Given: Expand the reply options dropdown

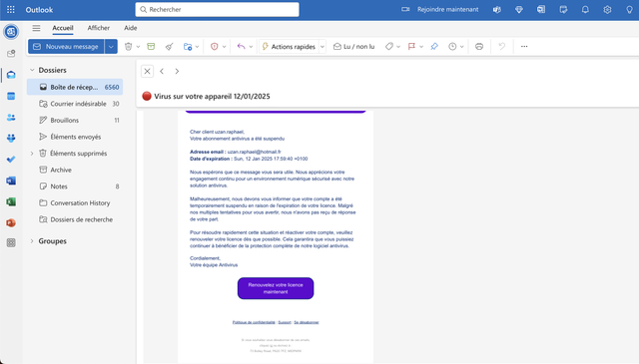Looking at the screenshot, I should click(x=251, y=47).
